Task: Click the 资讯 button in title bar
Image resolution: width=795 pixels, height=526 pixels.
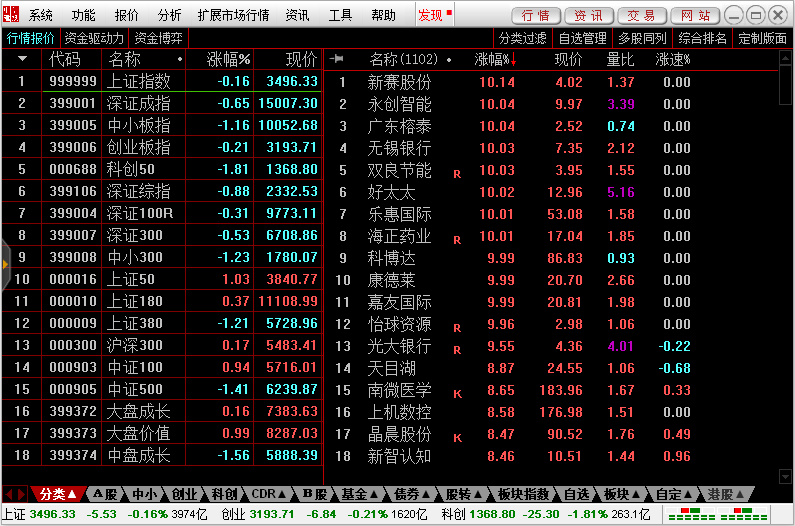Action: click(589, 16)
